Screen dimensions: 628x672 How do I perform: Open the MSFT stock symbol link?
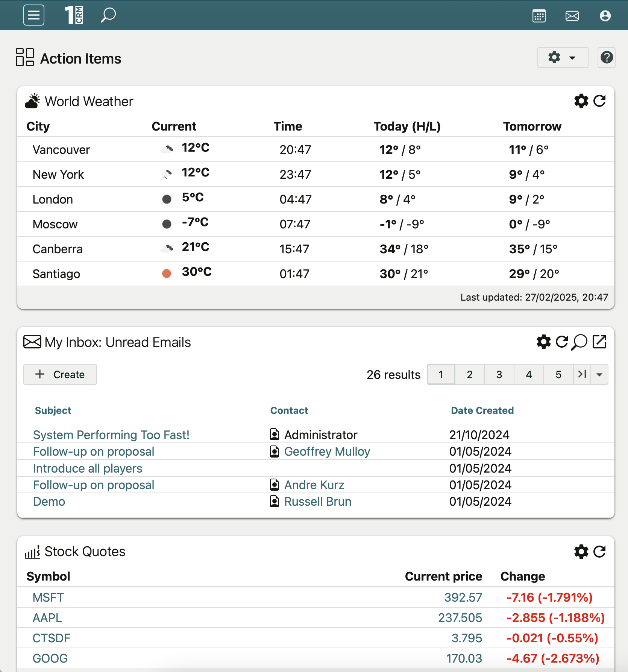point(48,598)
